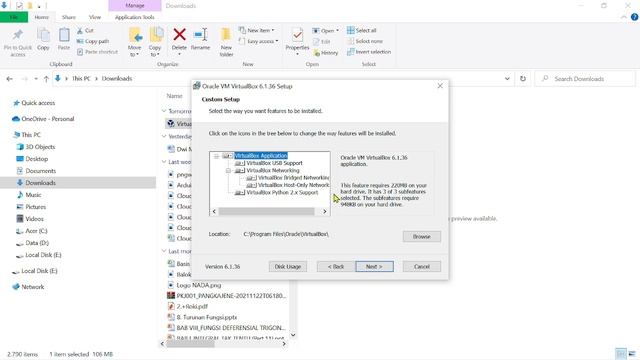The width and height of the screenshot is (640, 360).
Task: Close the VirtualBox Setup dialog
Action: pos(440,86)
